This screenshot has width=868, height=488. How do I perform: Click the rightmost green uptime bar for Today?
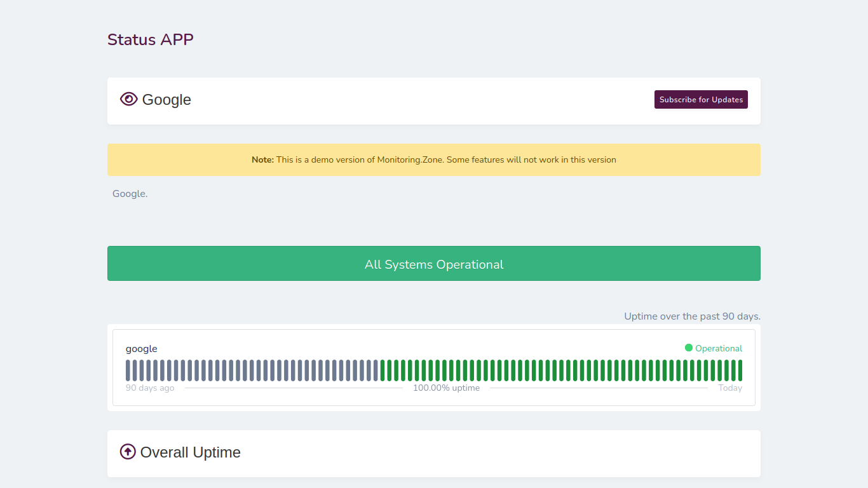[x=740, y=370]
